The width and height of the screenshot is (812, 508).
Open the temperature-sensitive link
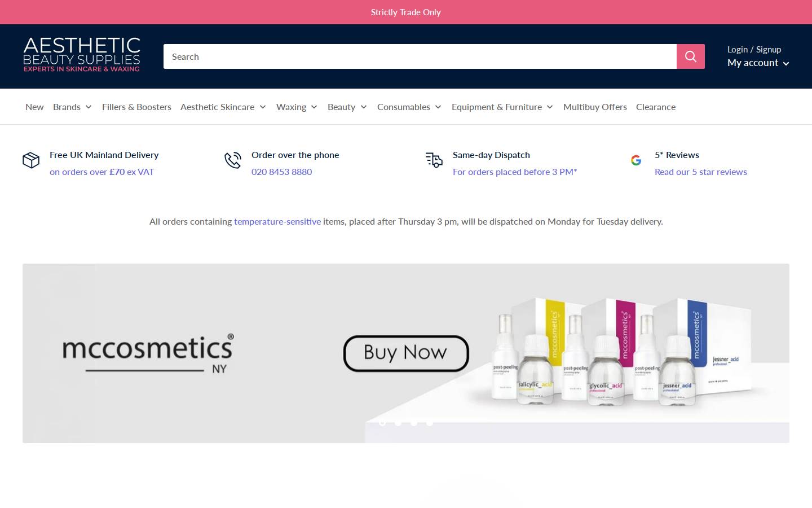point(277,221)
